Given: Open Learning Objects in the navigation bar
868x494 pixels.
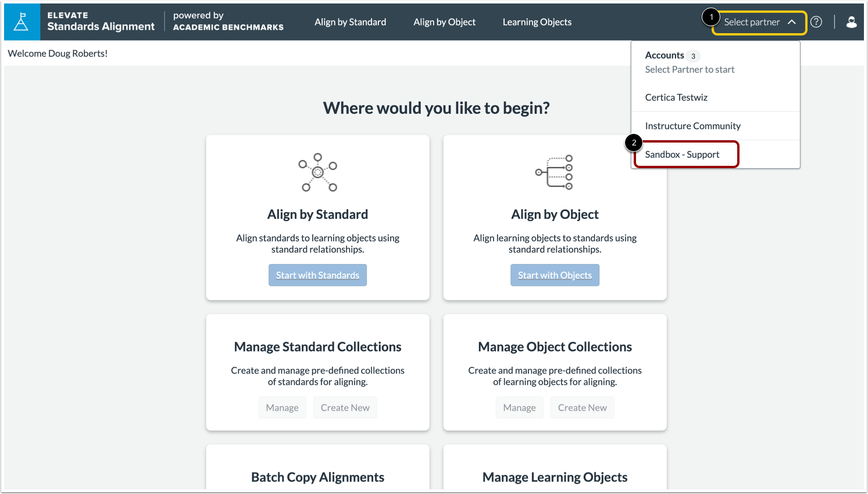Looking at the screenshot, I should (x=537, y=22).
